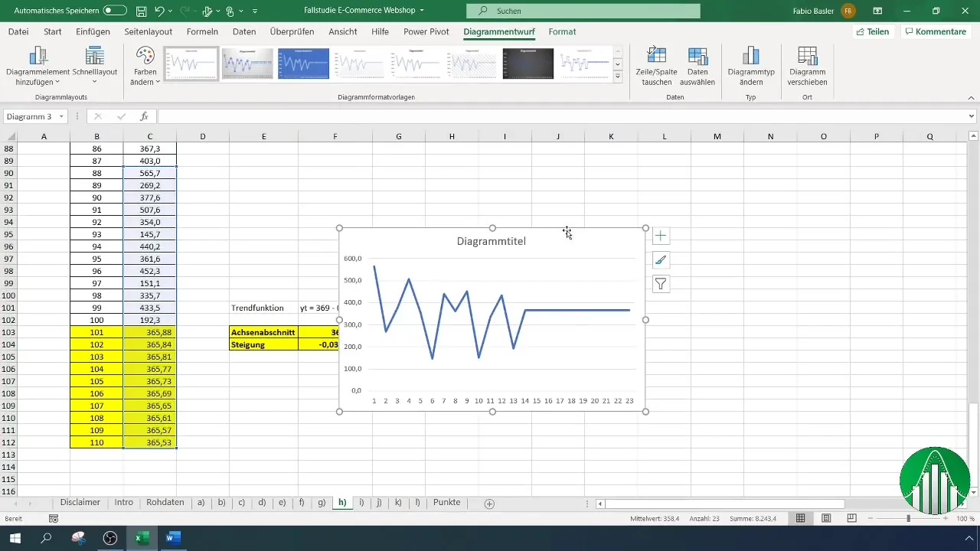
Task: Select the Diagrammtitel chart title
Action: click(492, 241)
